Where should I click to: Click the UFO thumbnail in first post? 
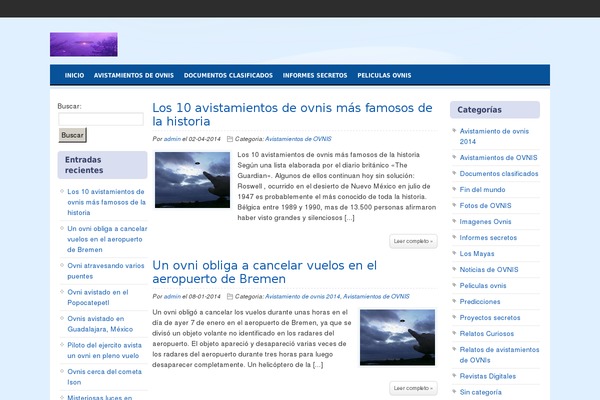pos(192,180)
